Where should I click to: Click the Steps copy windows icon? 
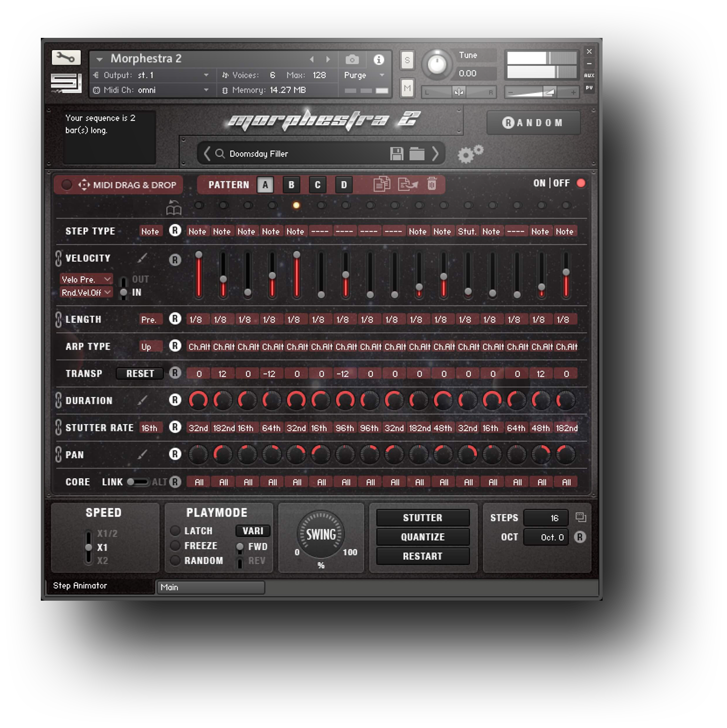pos(581,517)
